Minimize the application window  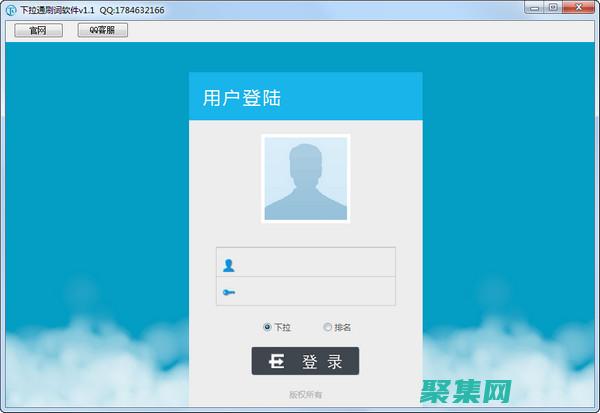[x=533, y=8]
